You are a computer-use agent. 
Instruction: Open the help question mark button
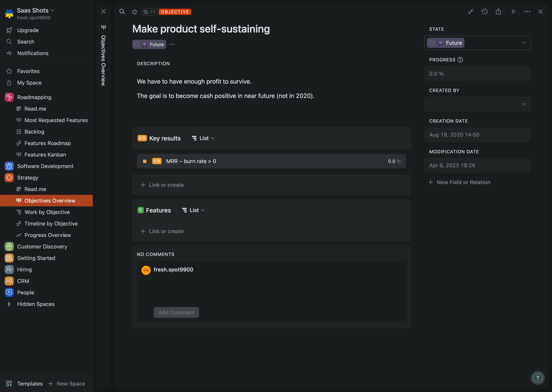click(537, 378)
